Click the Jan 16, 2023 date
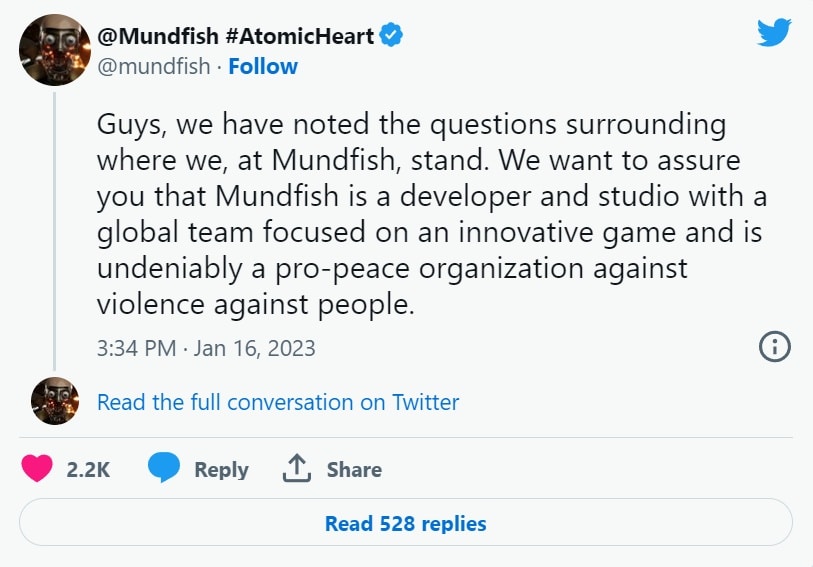813x567 pixels. coord(255,348)
